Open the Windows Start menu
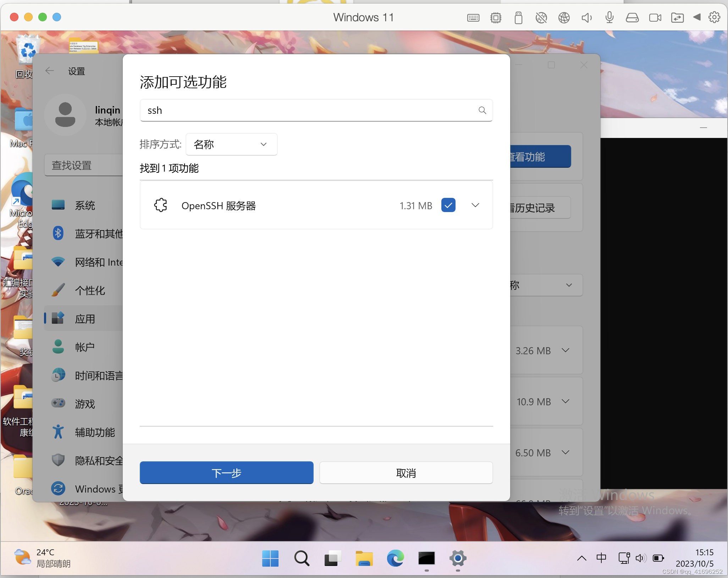The image size is (728, 578). point(270,558)
